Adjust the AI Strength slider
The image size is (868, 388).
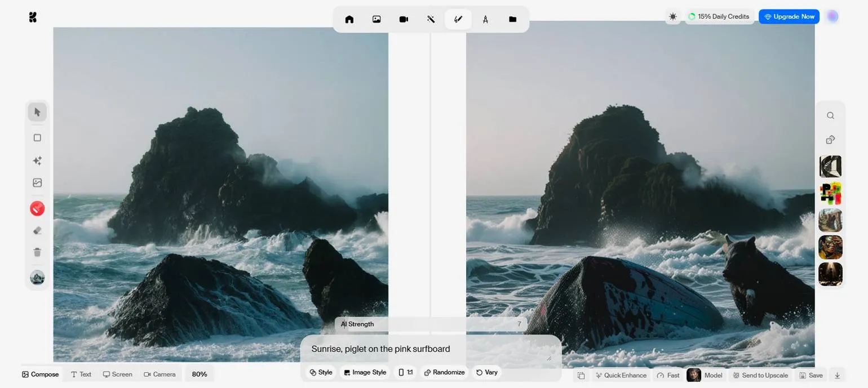tap(431, 324)
